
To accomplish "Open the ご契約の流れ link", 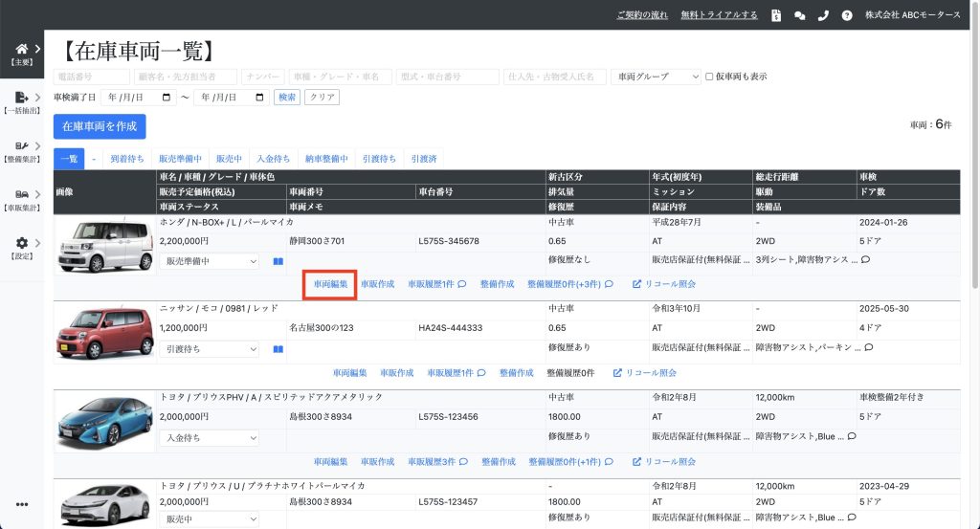I will click(x=642, y=15).
